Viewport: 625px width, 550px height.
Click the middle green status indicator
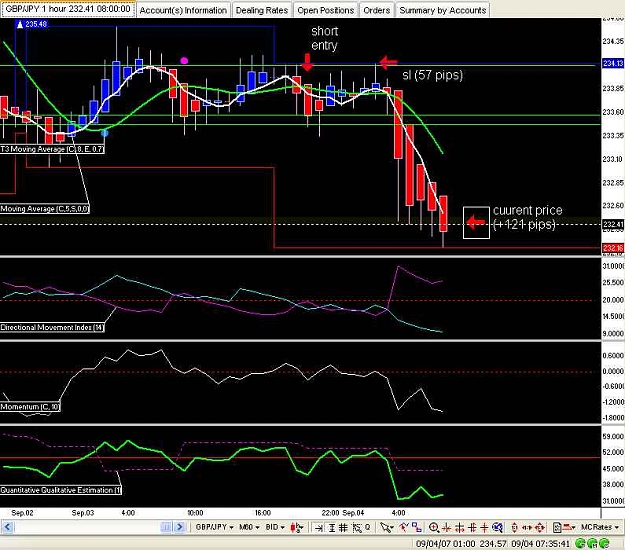click(x=592, y=542)
